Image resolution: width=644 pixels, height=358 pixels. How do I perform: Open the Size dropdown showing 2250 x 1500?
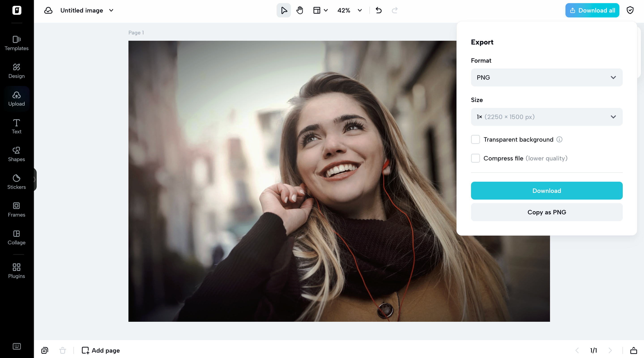pos(546,117)
